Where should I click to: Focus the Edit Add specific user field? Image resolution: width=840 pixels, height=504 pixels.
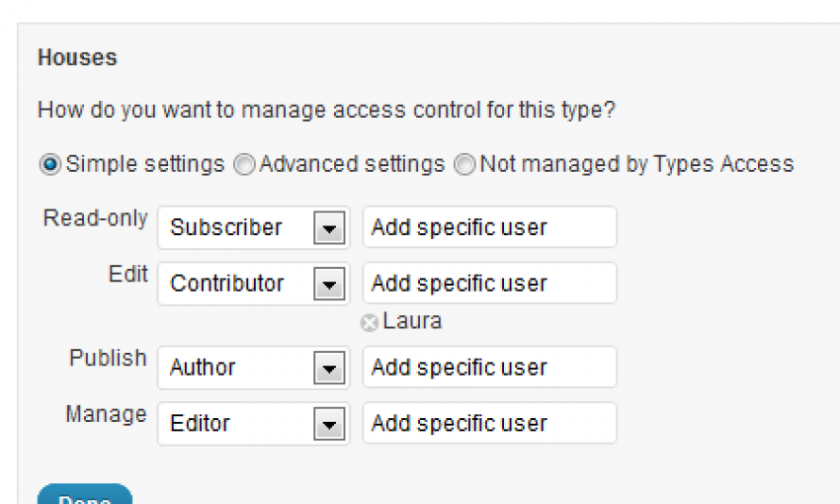489,283
